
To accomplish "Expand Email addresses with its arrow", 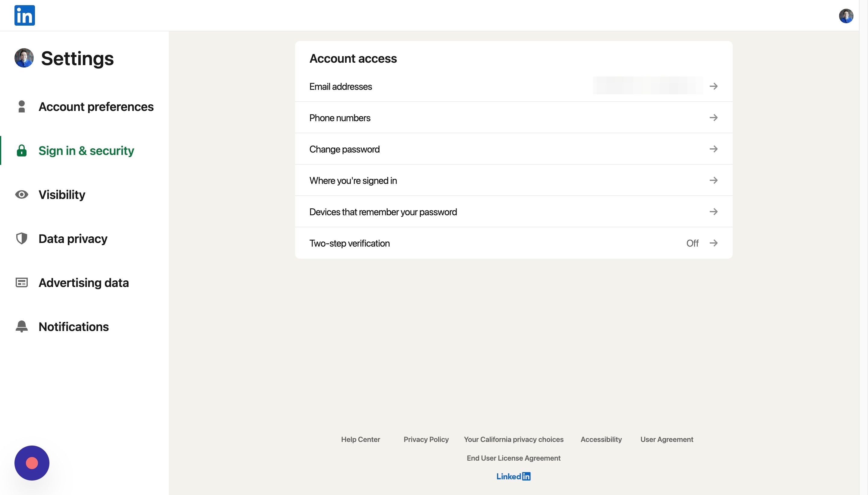I will click(x=713, y=86).
